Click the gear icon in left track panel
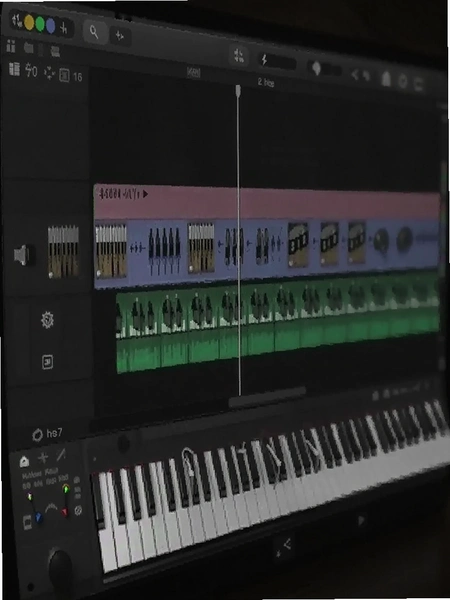The width and height of the screenshot is (450, 600). point(47,320)
